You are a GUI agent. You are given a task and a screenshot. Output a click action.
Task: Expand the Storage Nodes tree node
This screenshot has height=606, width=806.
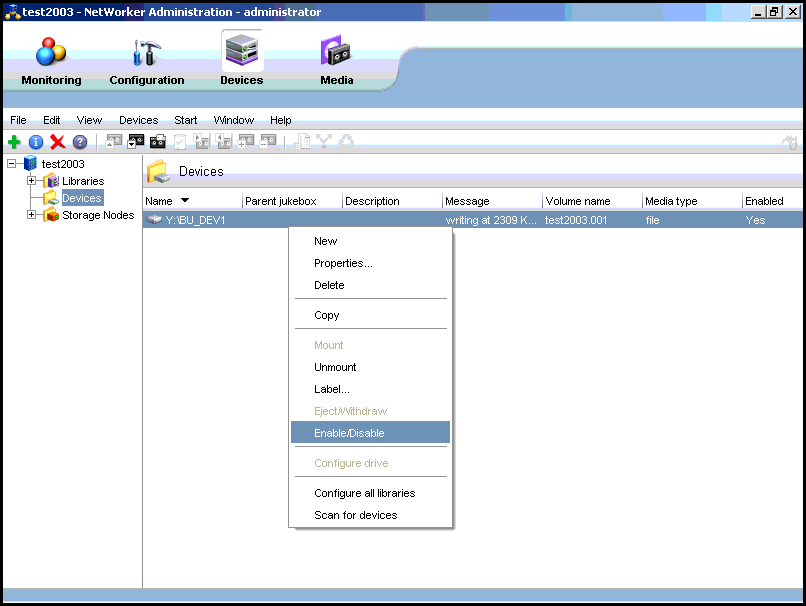[31, 215]
